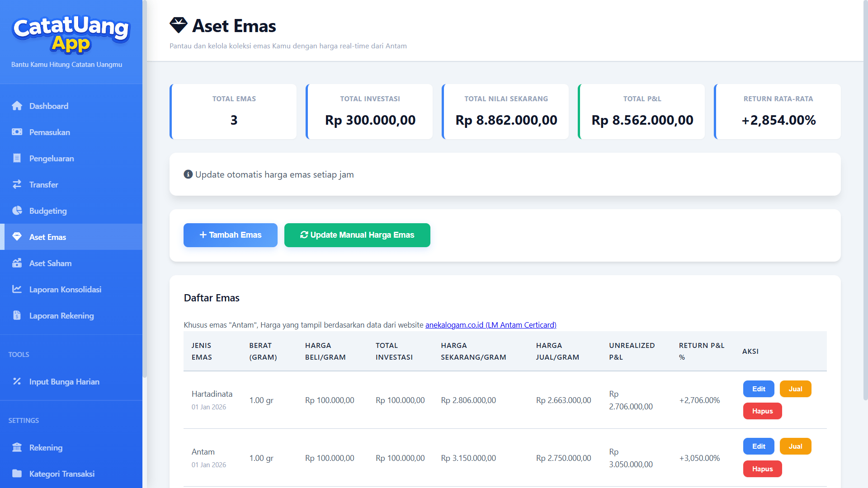
Task: Click the Pemasukan money icon in sidebar
Action: pos(17,132)
